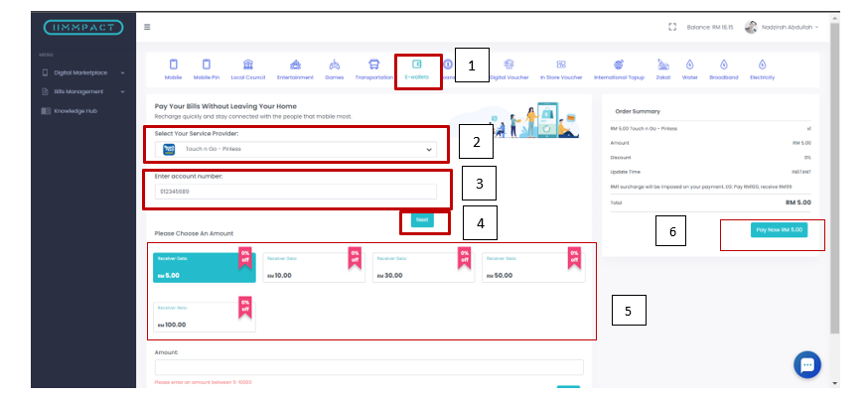Open the Select Your Service Provider dropdown

click(x=296, y=149)
